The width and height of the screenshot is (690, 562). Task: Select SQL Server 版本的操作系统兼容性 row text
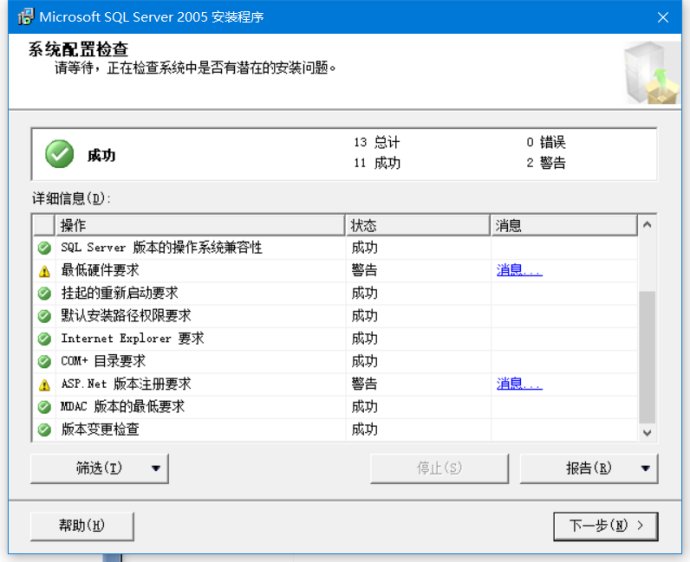click(161, 247)
